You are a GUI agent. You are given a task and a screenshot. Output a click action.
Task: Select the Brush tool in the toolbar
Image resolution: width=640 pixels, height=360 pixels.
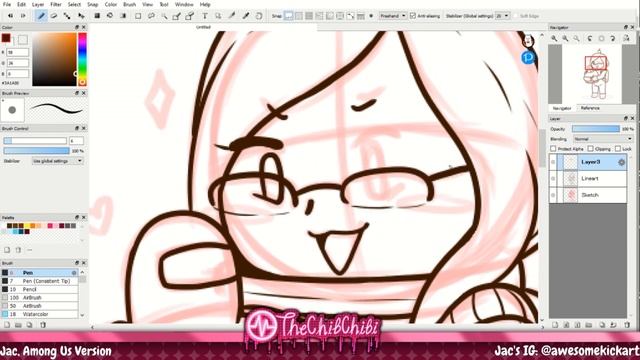pos(41,16)
